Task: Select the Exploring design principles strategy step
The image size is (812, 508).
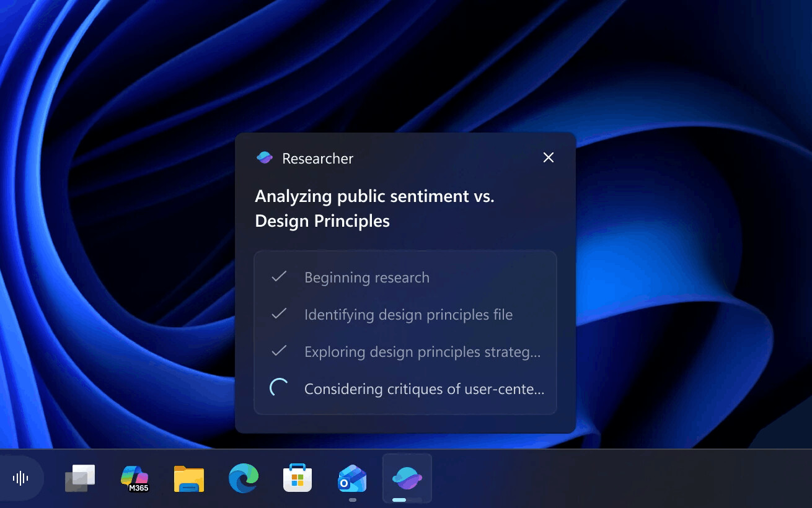Action: tap(422, 351)
